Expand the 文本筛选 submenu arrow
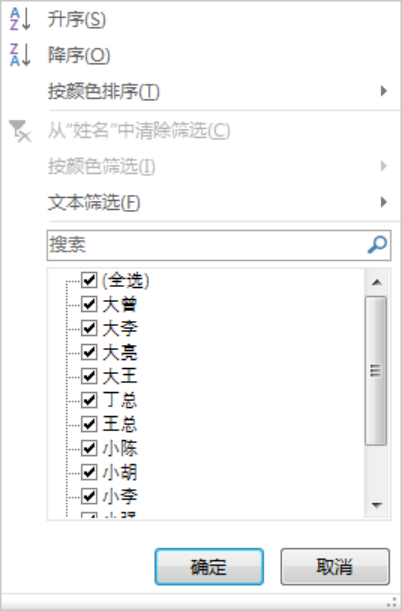The image size is (402, 611). point(384,202)
